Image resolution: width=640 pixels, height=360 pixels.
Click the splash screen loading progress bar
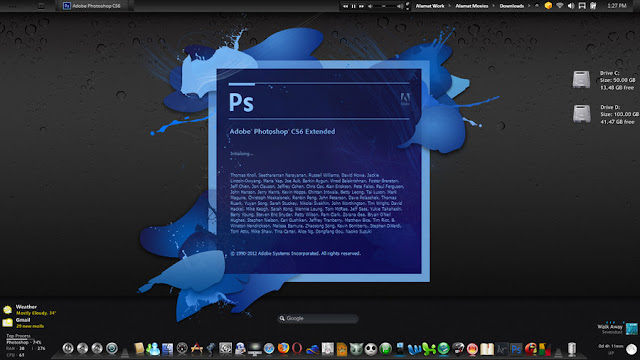tap(319, 84)
